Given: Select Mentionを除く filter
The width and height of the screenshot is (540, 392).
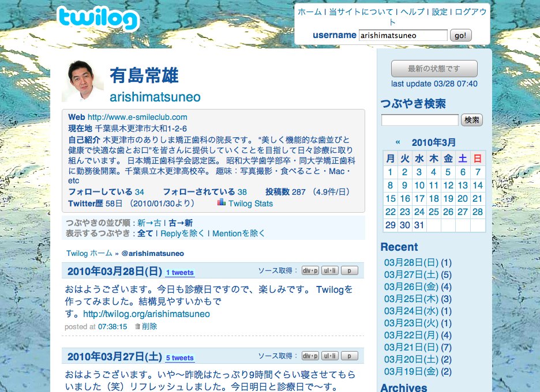Looking at the screenshot, I should (239, 233).
